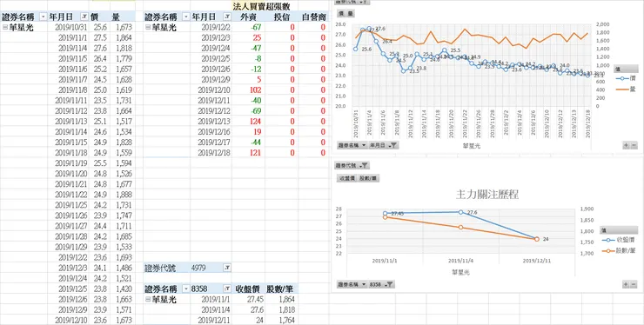The width and height of the screenshot is (644, 325).
Task: Click 股數/筆 field button on 主力關注歷程 chart
Action: 369,178
